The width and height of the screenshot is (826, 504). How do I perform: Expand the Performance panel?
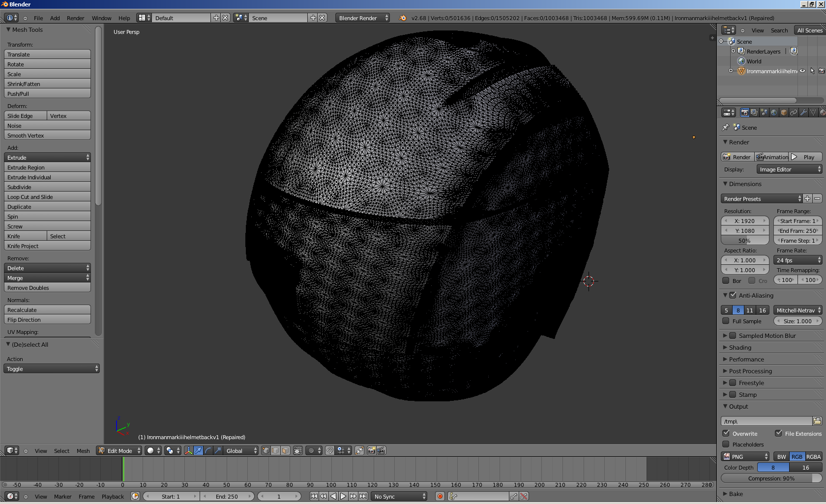click(746, 359)
